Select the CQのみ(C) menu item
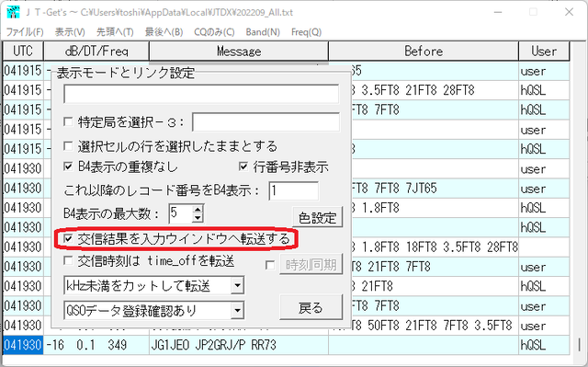This screenshot has width=588, height=367. 214,32
